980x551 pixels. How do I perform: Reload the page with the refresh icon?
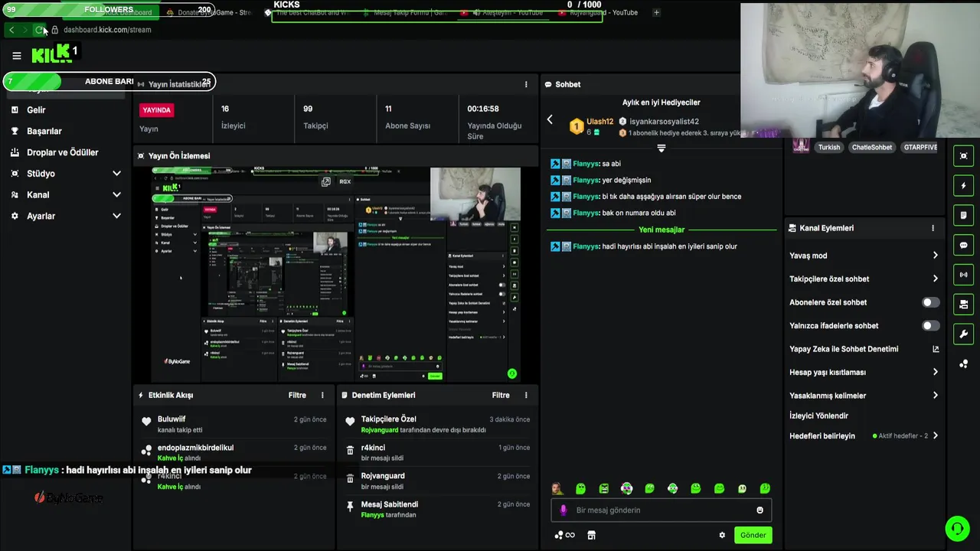[39, 30]
